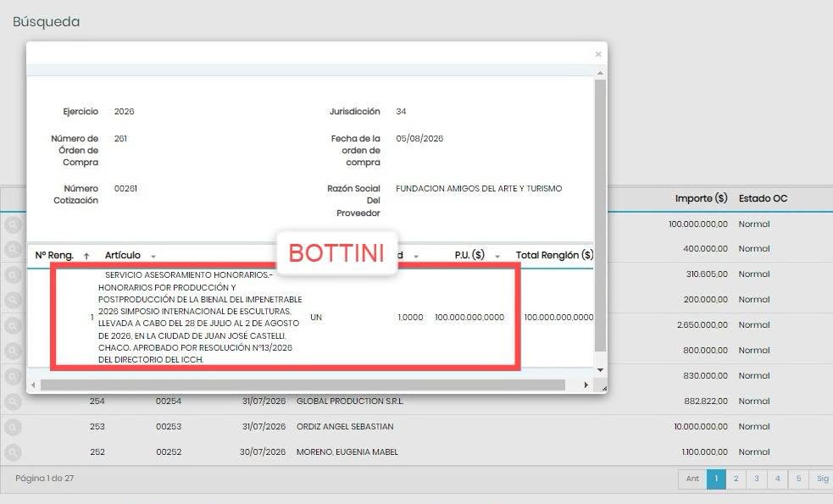Click Normal status in 252 row
This screenshot has width=833, height=504.
point(754,452)
